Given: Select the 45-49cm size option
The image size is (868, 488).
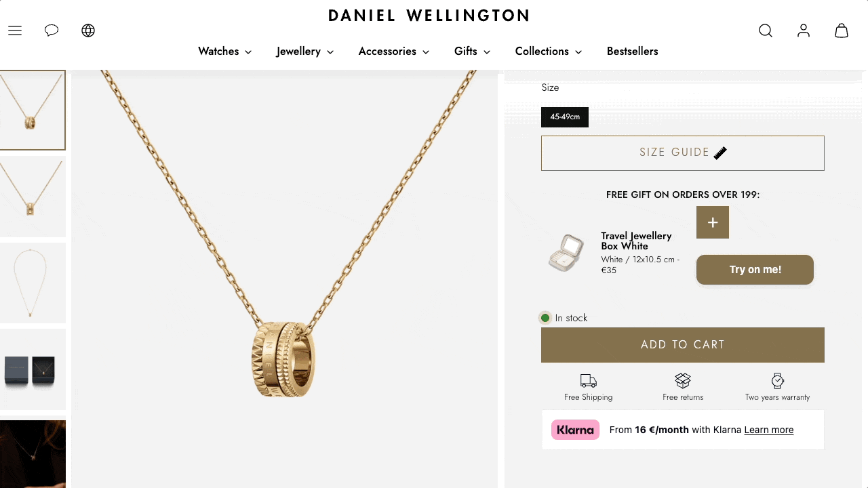Looking at the screenshot, I should coord(565,117).
